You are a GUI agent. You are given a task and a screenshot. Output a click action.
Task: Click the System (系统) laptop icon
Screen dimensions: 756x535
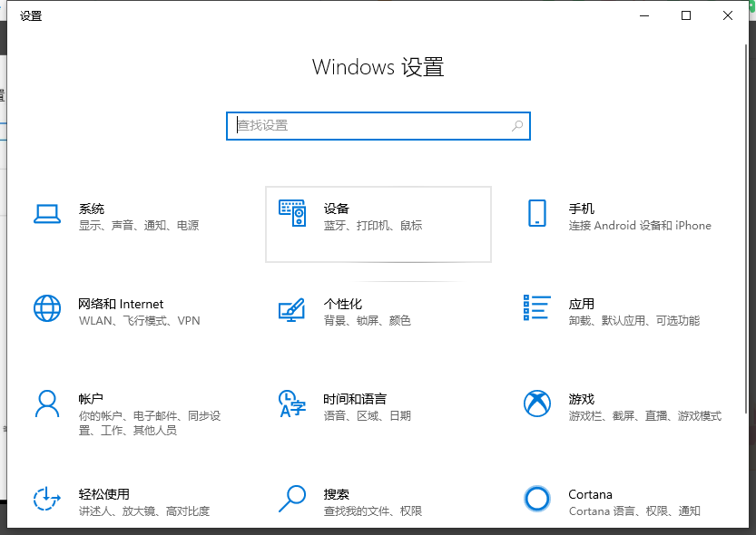46,214
